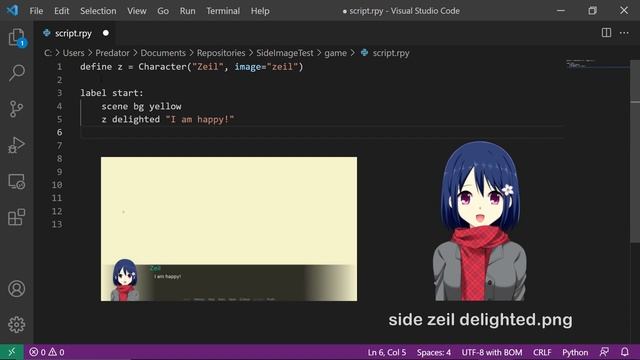The image size is (640, 360).
Task: Expand the script.rpy breadcrumb segment
Action: [385, 53]
